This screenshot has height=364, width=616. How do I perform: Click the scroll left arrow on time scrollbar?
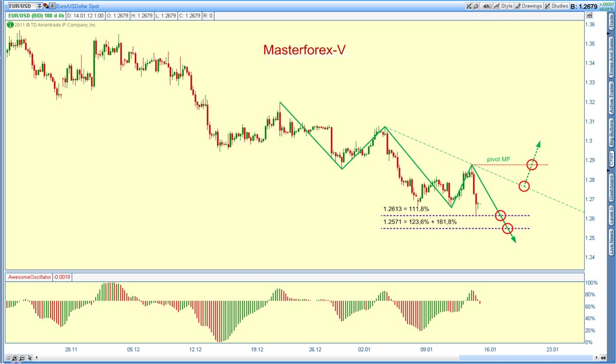coord(36,357)
